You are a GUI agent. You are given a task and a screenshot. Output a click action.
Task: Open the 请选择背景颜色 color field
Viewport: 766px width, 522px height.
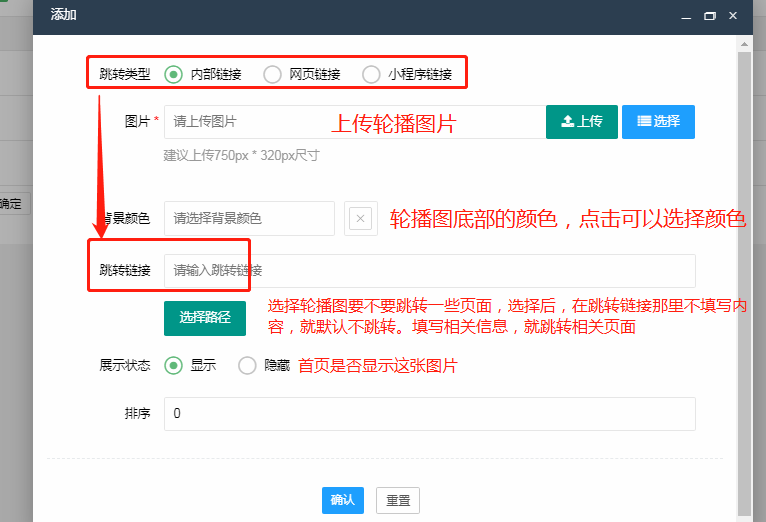click(x=249, y=218)
